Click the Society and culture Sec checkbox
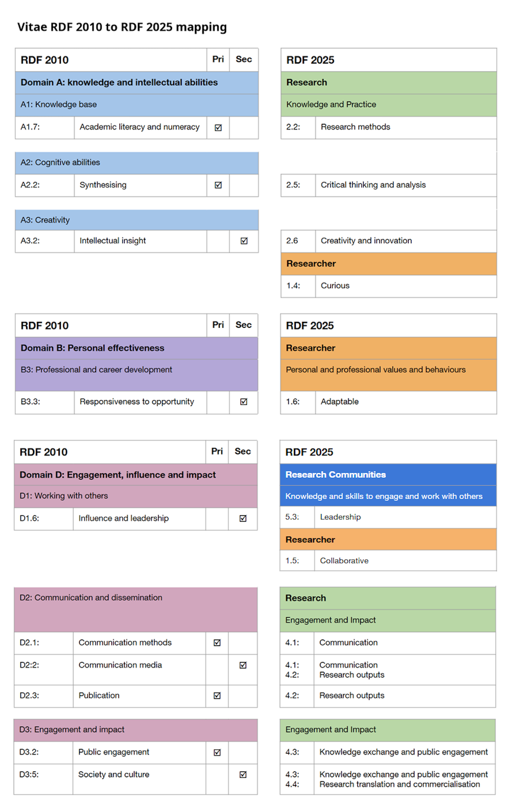 click(243, 775)
